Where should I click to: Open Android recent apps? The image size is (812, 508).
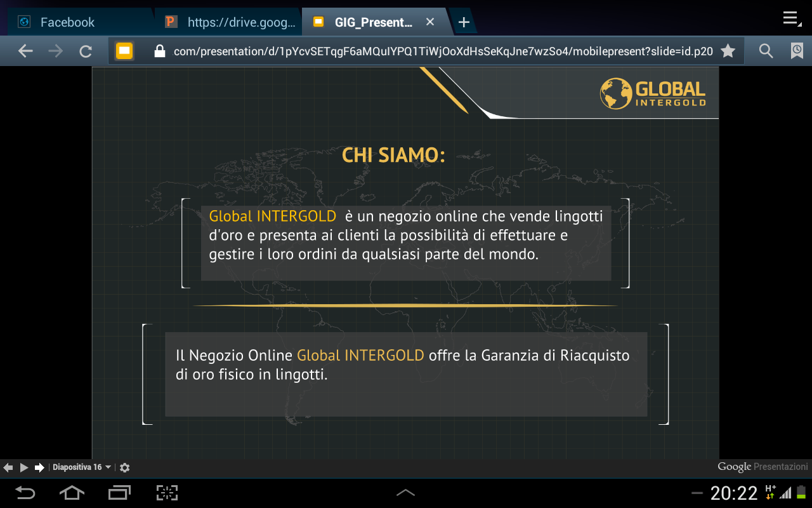(x=119, y=493)
